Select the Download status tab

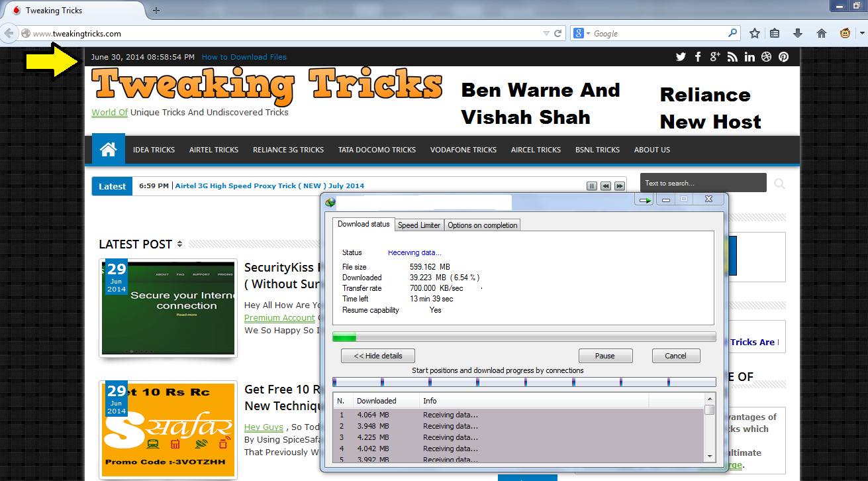pos(363,224)
